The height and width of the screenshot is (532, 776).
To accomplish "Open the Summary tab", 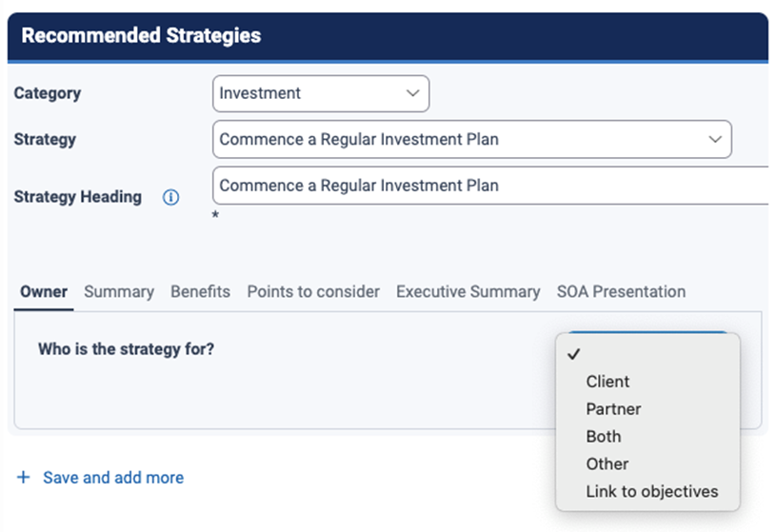I will click(x=119, y=292).
